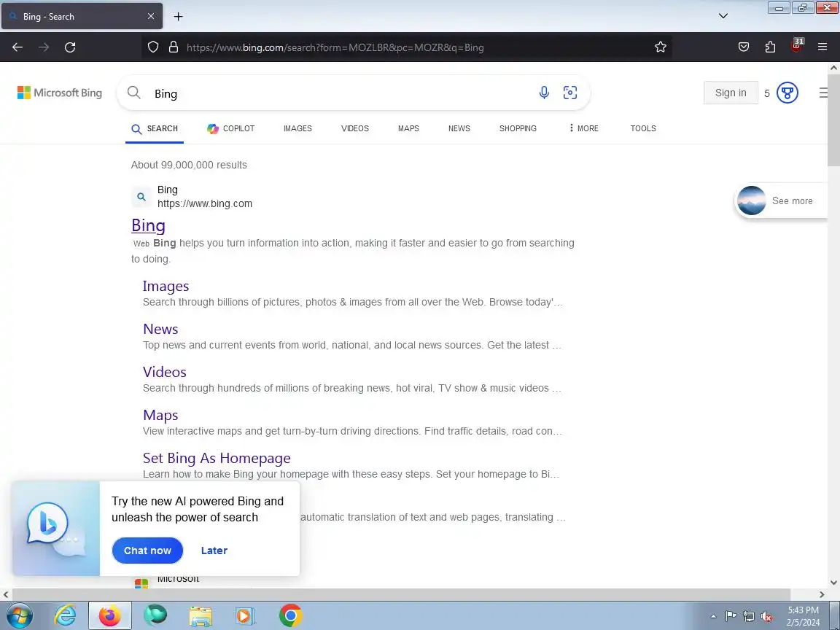Open visual search camera icon
Screen dimensions: 840x630
pos(570,93)
